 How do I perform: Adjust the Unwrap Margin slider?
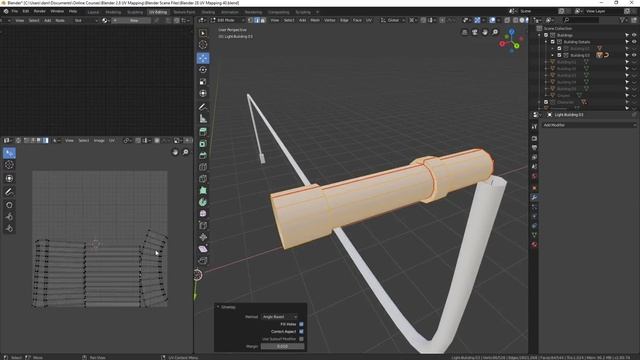pyautogui.click(x=282, y=346)
